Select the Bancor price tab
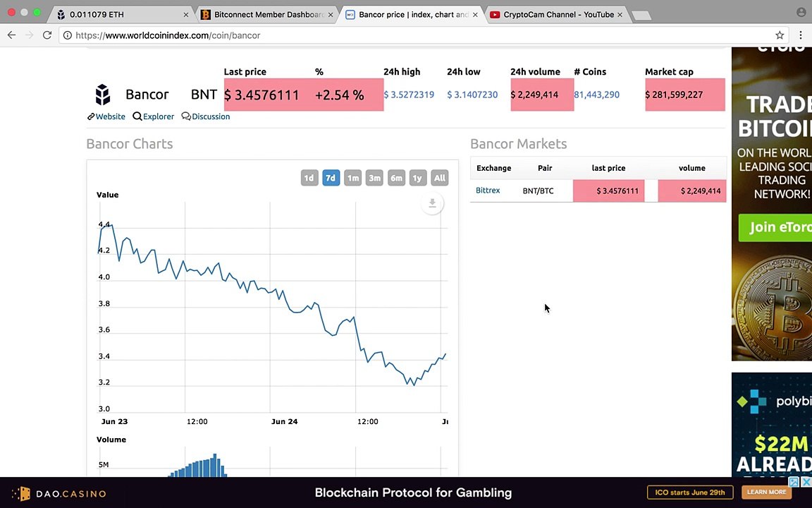Screen dimensions: 812x508 pos(412,15)
